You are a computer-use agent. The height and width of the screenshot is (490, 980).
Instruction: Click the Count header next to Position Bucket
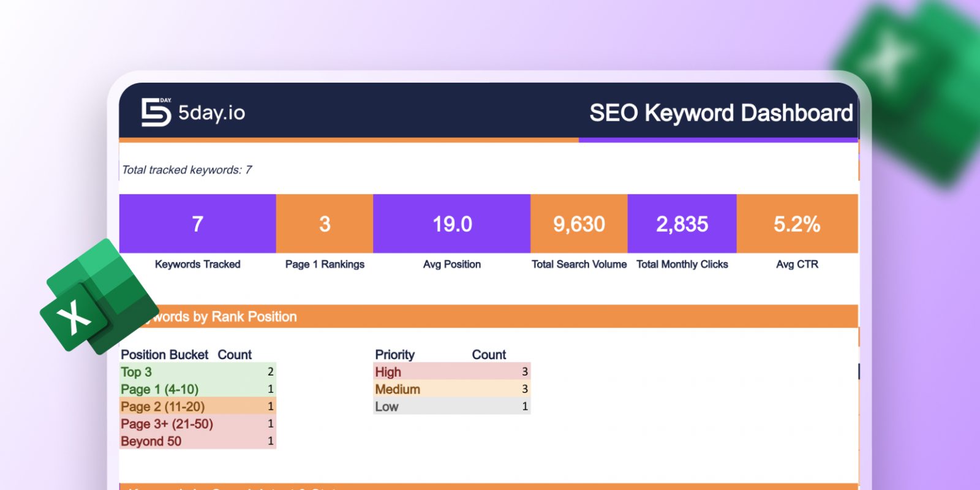pyautogui.click(x=235, y=355)
